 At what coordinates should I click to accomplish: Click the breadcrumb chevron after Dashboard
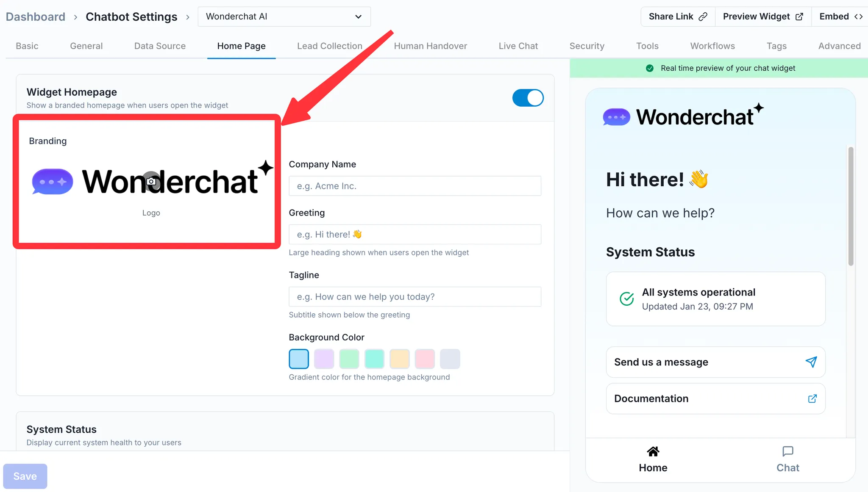(x=75, y=17)
